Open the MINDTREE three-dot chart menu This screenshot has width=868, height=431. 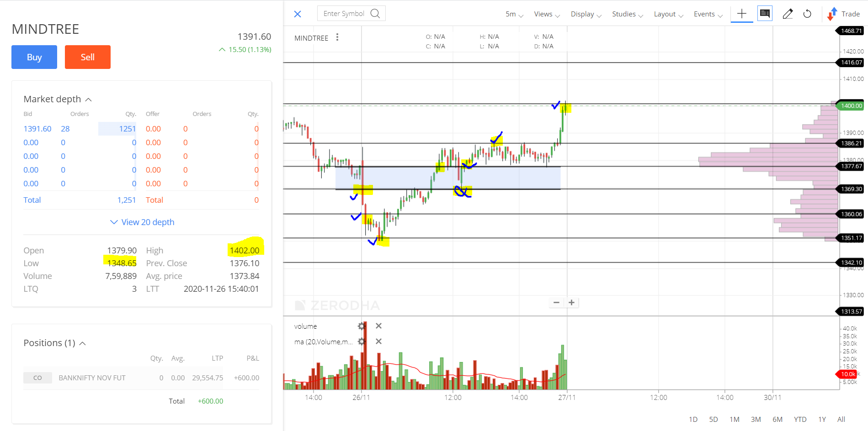pyautogui.click(x=337, y=37)
